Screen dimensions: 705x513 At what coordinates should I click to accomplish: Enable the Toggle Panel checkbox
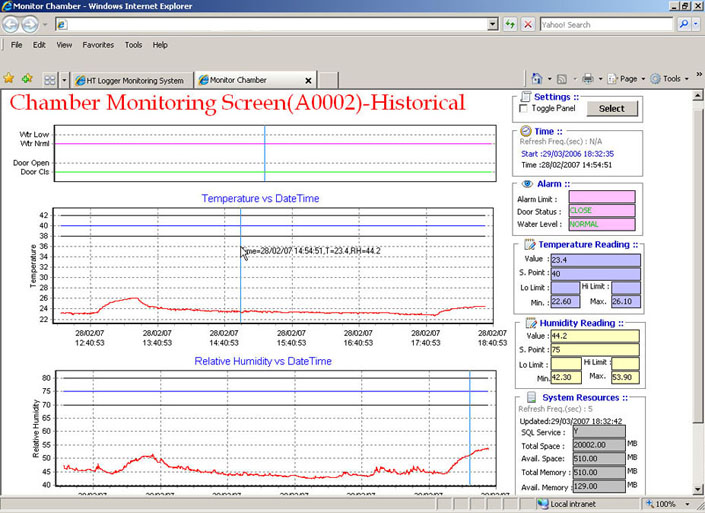pyautogui.click(x=524, y=108)
